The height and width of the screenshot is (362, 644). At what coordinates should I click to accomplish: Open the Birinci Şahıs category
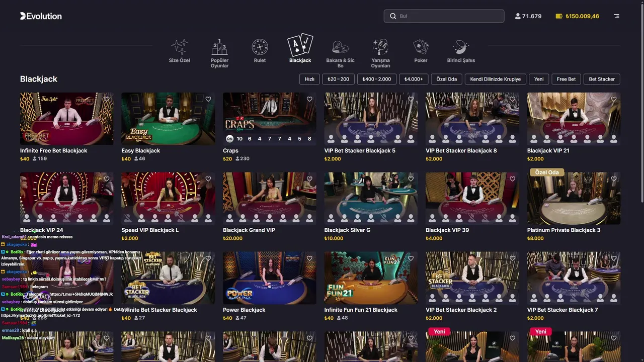[461, 51]
